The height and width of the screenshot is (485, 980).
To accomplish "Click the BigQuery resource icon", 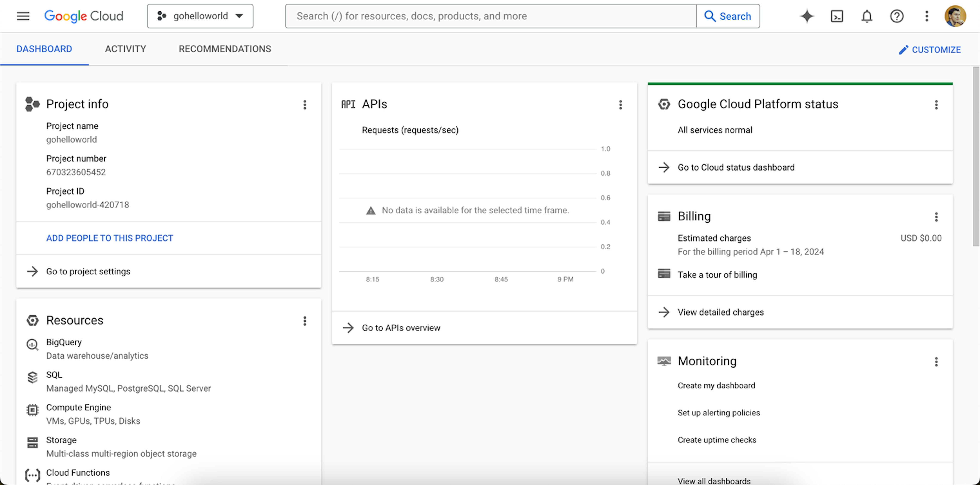I will point(32,344).
